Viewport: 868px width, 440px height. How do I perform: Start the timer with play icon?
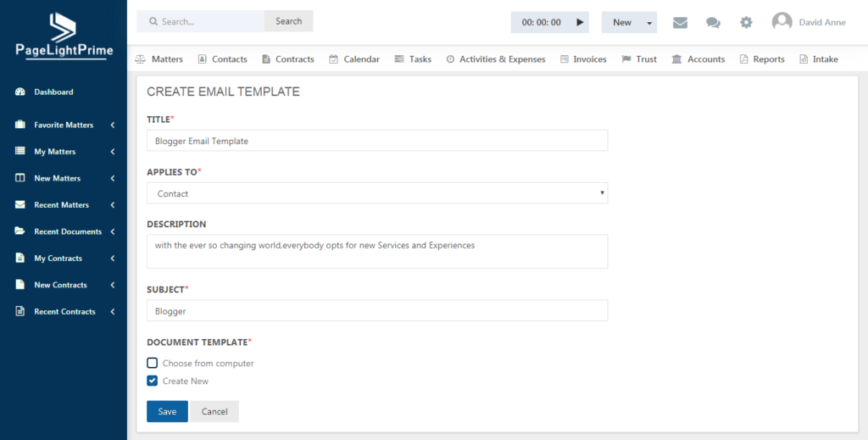580,22
